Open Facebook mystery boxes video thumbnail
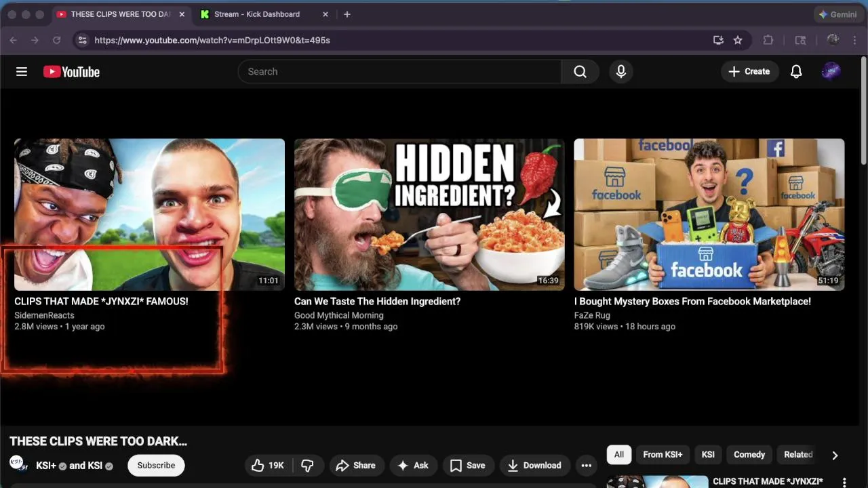Image resolution: width=868 pixels, height=488 pixels. tap(709, 214)
